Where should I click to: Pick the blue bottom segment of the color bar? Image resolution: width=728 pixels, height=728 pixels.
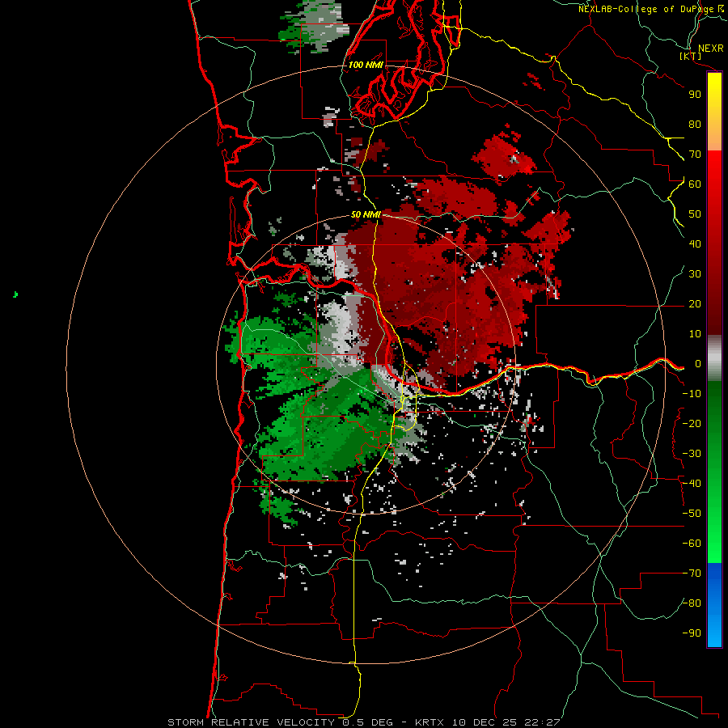(714, 604)
